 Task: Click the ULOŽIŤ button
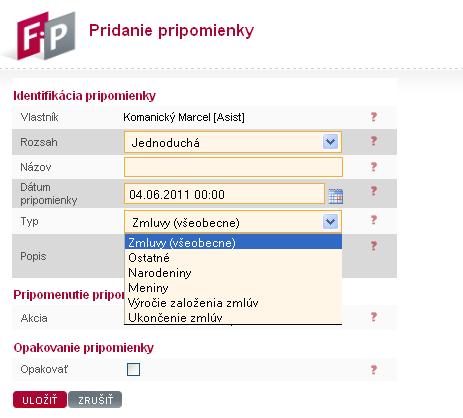[40, 400]
